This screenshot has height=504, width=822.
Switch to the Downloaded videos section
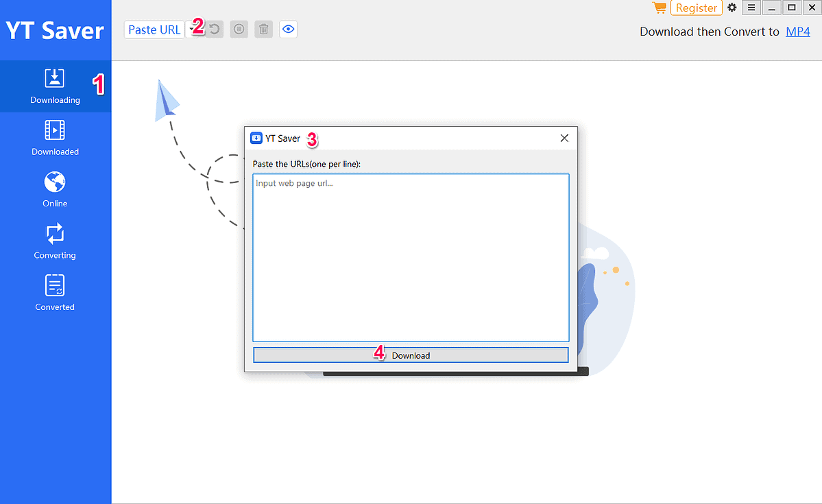coord(55,137)
